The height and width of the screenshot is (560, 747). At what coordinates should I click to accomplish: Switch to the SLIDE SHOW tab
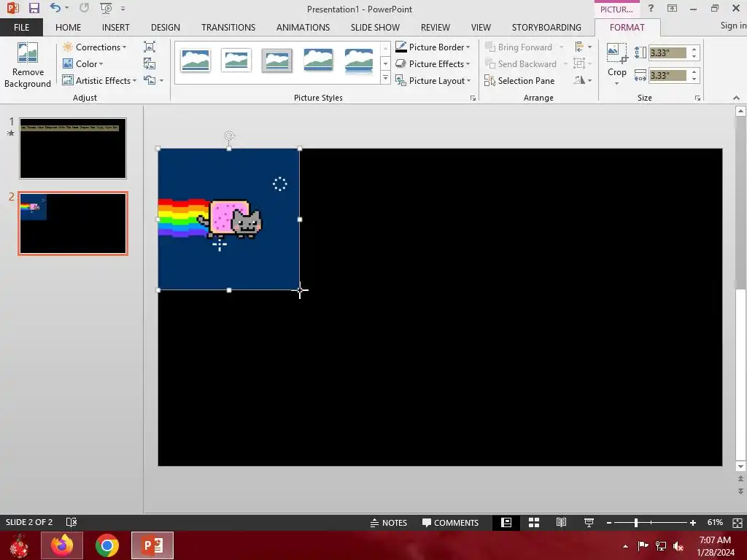tap(375, 27)
